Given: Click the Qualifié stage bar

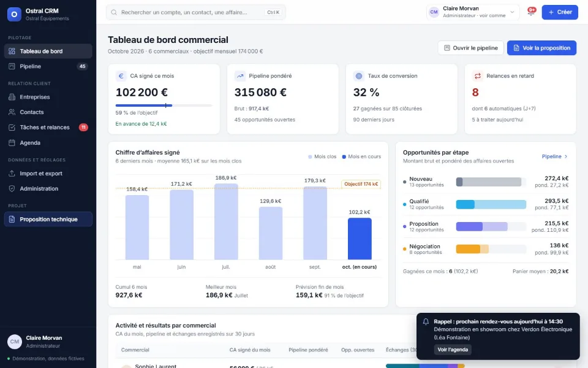Looking at the screenshot, I should [x=491, y=205].
